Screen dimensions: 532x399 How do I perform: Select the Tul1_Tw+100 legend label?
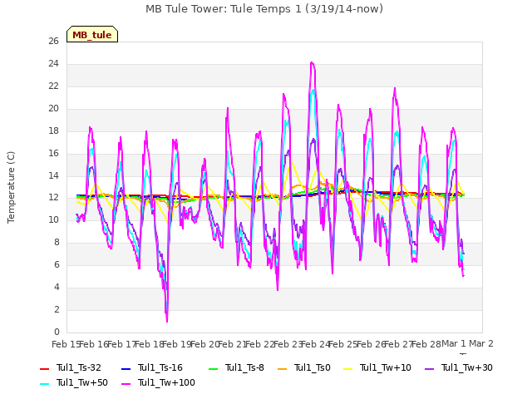tap(166, 382)
